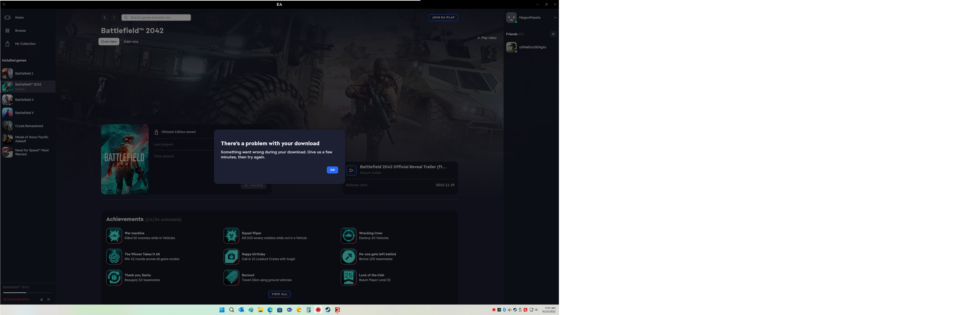Viewport: 980px width, 315px height.
Task: Select Battlefield 4 in installed games
Action: point(28,100)
